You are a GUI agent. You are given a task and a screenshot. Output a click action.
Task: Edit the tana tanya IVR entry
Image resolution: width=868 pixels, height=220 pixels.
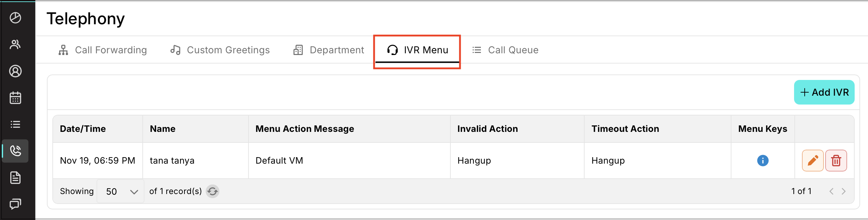[813, 161]
